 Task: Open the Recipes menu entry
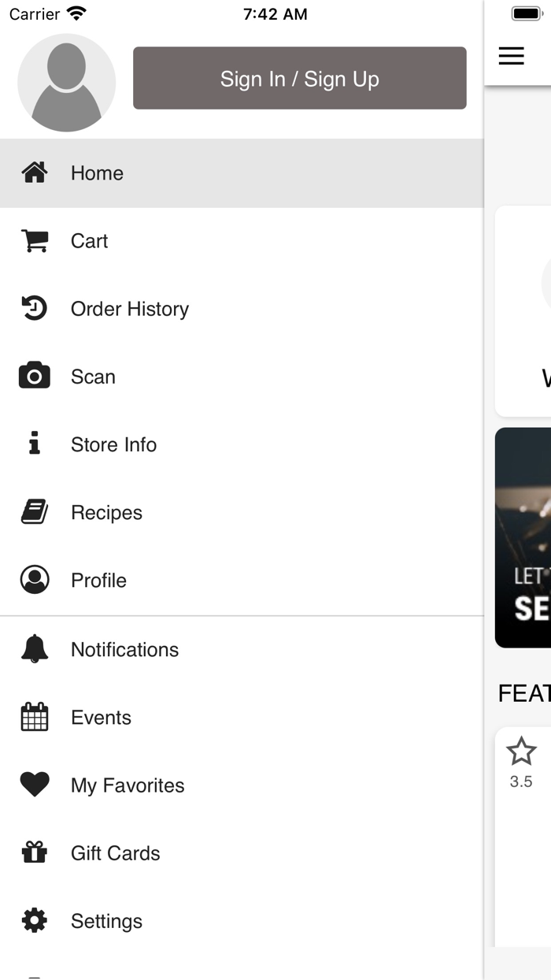point(106,513)
